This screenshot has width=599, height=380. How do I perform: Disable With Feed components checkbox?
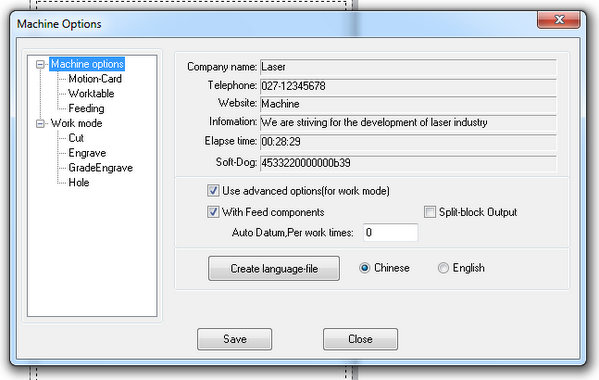coord(213,212)
